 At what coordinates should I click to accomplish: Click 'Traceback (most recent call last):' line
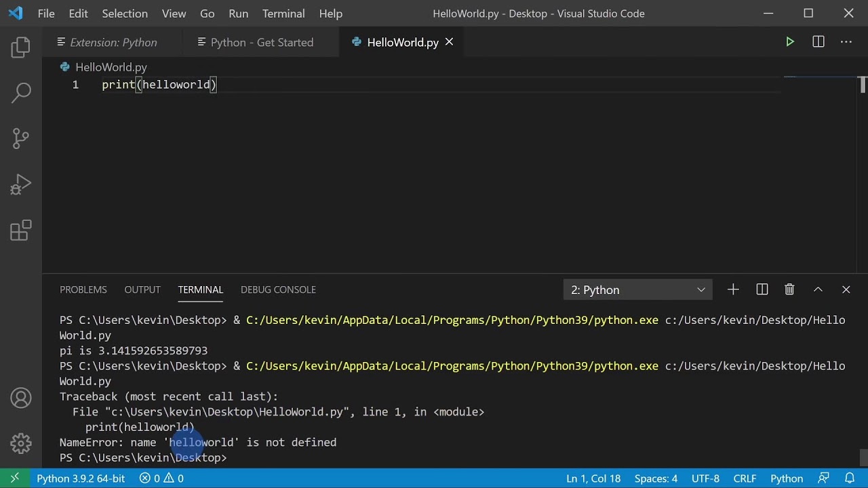point(169,396)
